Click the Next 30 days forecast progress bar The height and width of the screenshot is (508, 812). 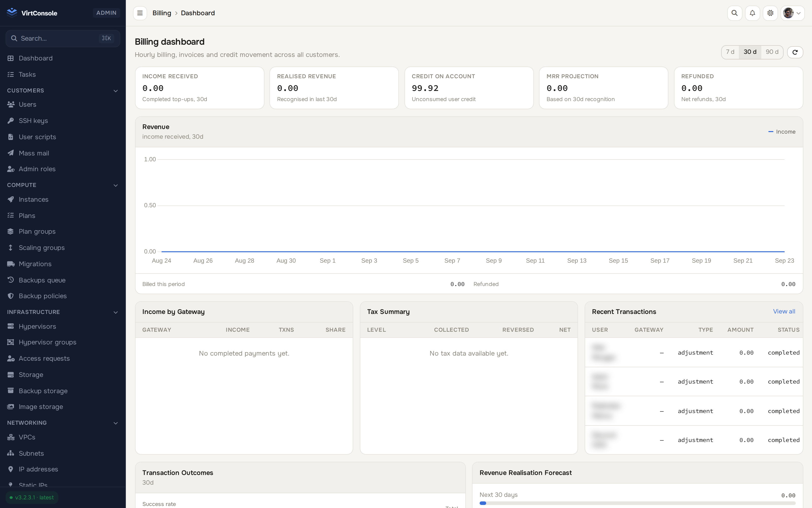pyautogui.click(x=637, y=503)
